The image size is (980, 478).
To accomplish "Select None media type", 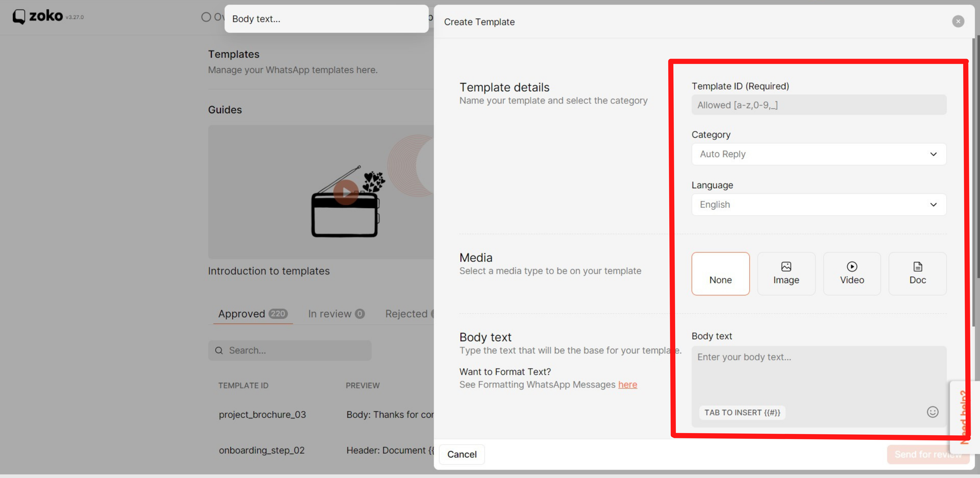I will 721,274.
